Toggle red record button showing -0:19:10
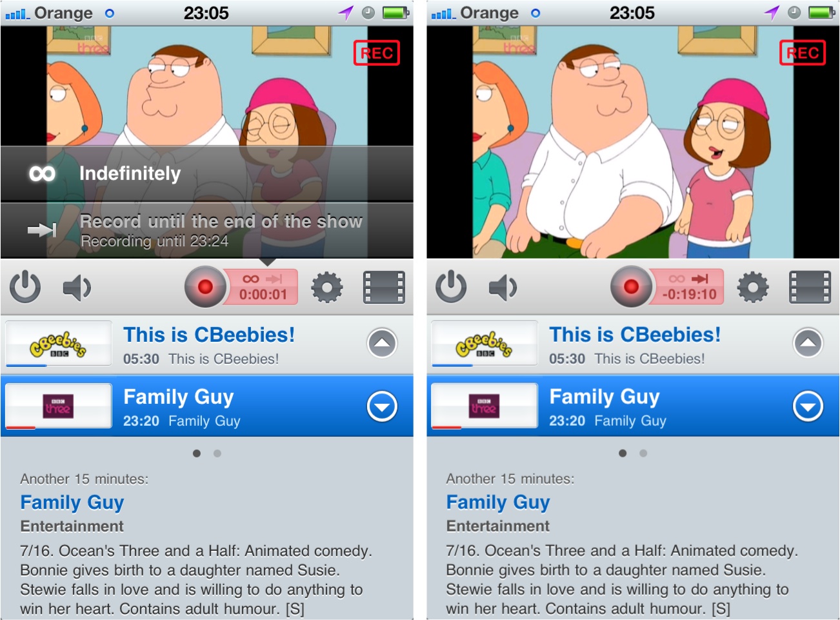This screenshot has height=620, width=840. [x=631, y=287]
